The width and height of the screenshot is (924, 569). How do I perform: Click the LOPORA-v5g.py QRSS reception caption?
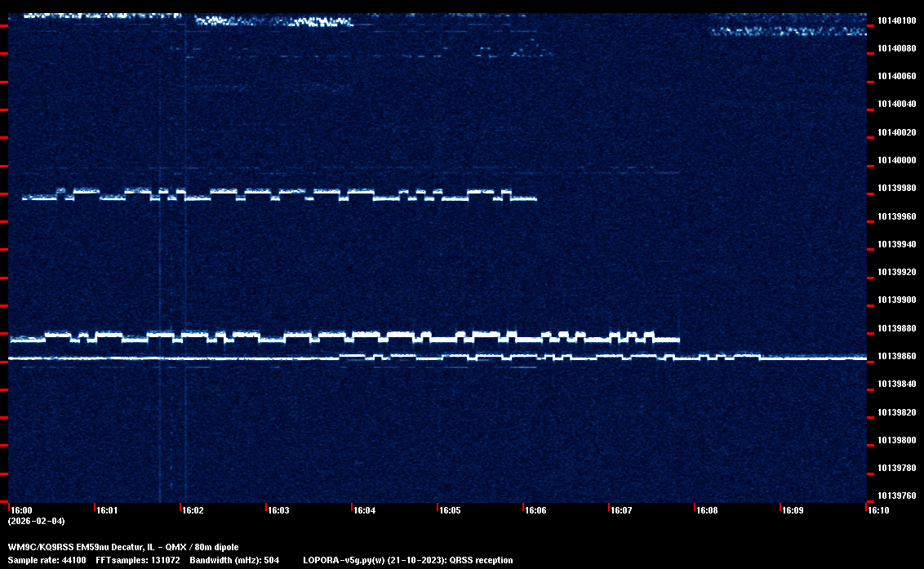(407, 561)
